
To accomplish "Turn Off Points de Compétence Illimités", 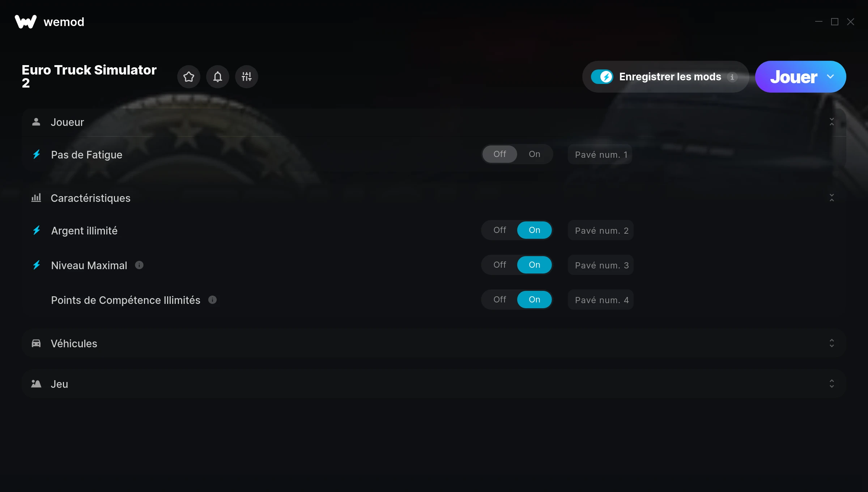I will (500, 300).
